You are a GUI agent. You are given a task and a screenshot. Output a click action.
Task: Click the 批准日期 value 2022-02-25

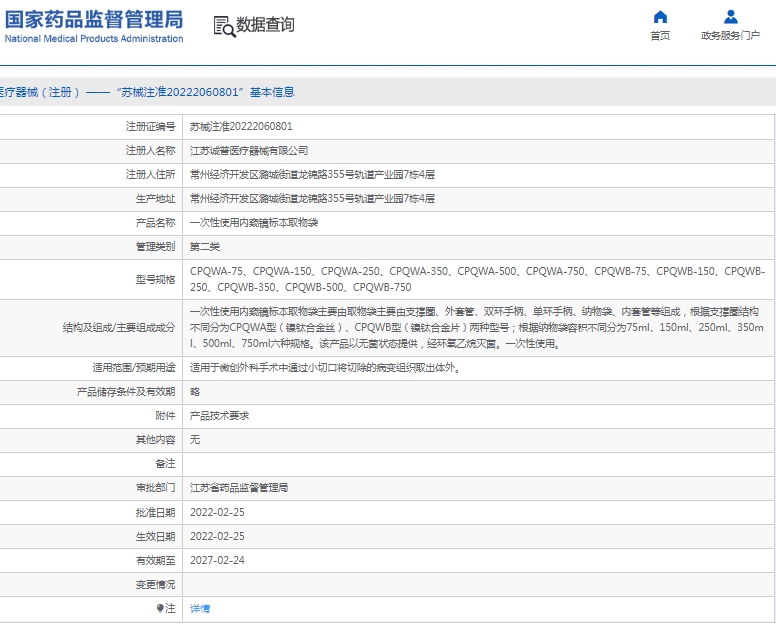point(217,512)
